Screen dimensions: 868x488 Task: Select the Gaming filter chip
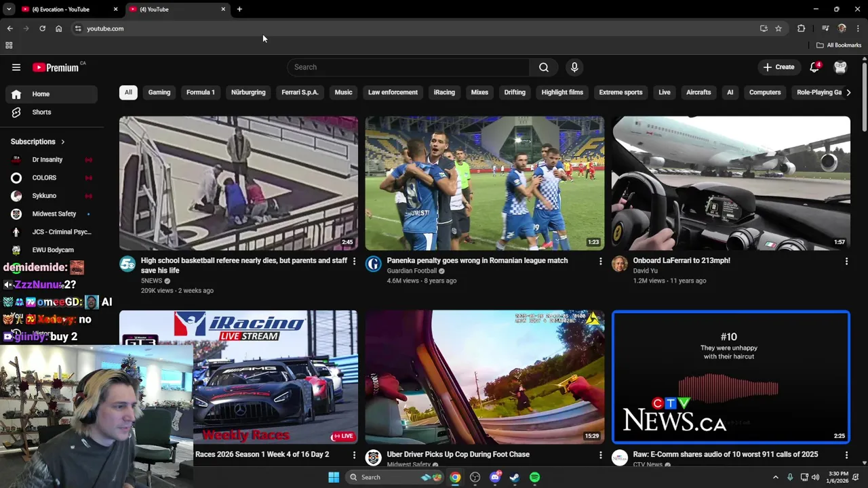159,92
